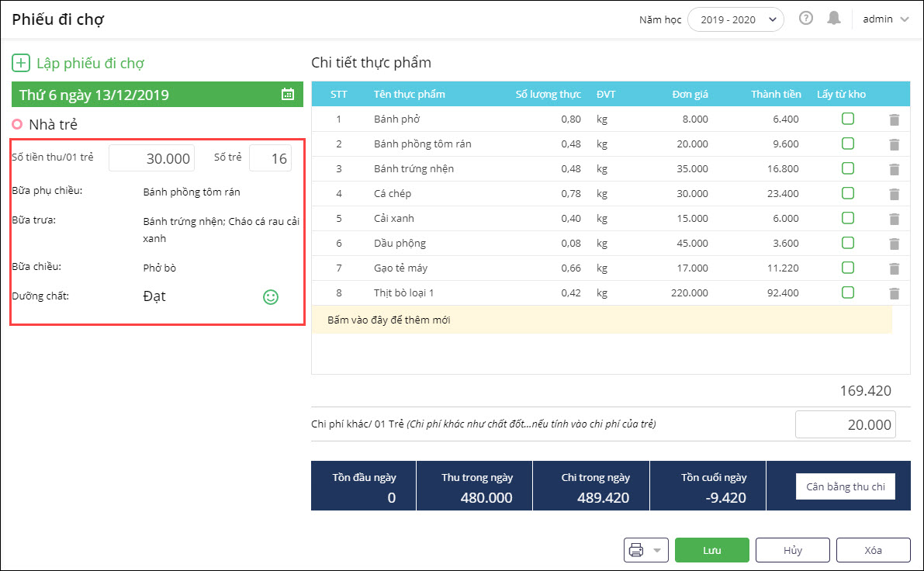Click the Thu trong ngày 480.000 box

point(474,486)
